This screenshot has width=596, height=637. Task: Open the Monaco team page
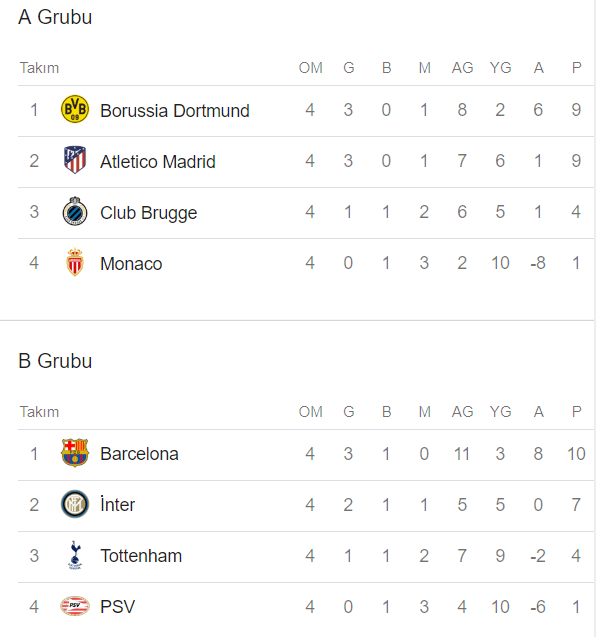coord(131,264)
